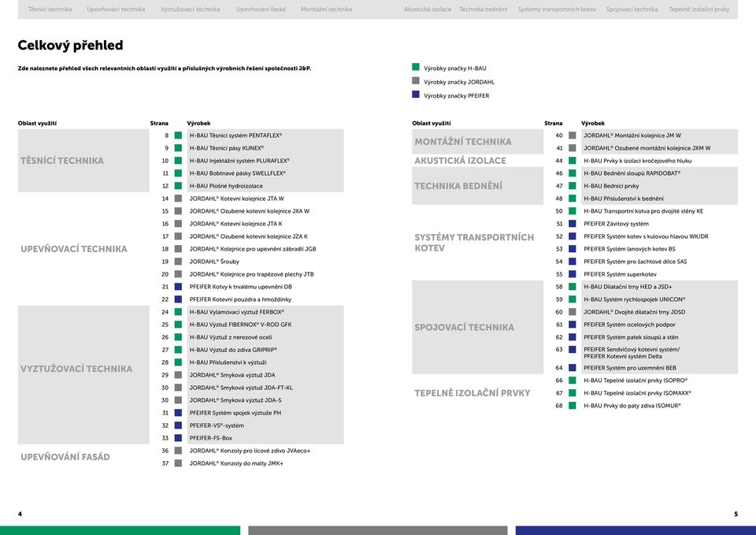Open the Spojovací technika header tab
756x535 pixels.
[x=632, y=9]
